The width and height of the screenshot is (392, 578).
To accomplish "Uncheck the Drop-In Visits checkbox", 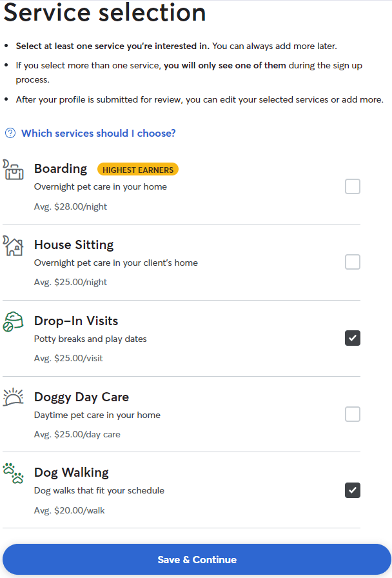I will click(353, 338).
